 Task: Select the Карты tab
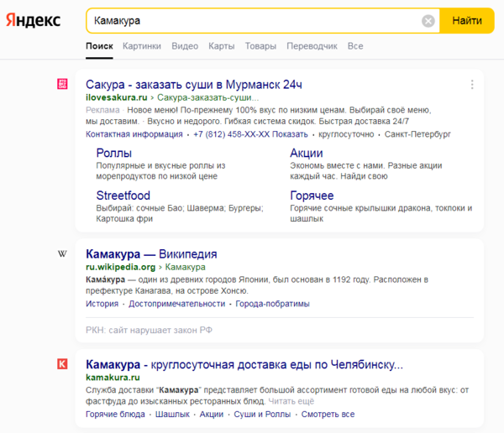pyautogui.click(x=221, y=46)
